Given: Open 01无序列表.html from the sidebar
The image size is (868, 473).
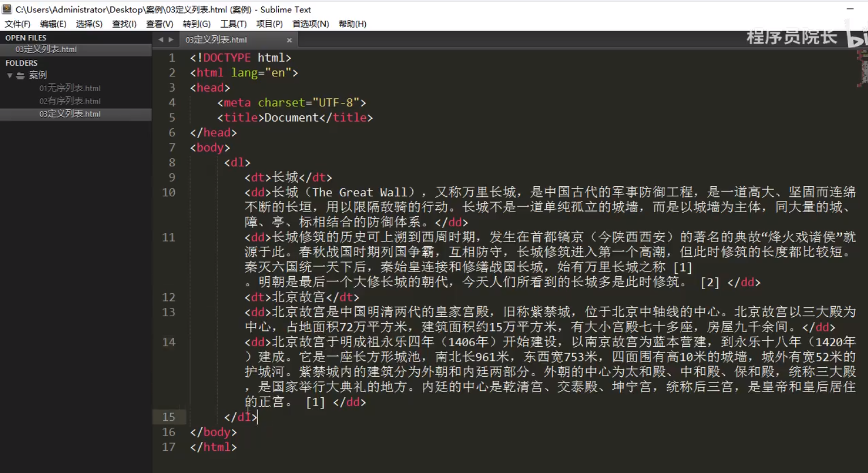Looking at the screenshot, I should click(70, 88).
